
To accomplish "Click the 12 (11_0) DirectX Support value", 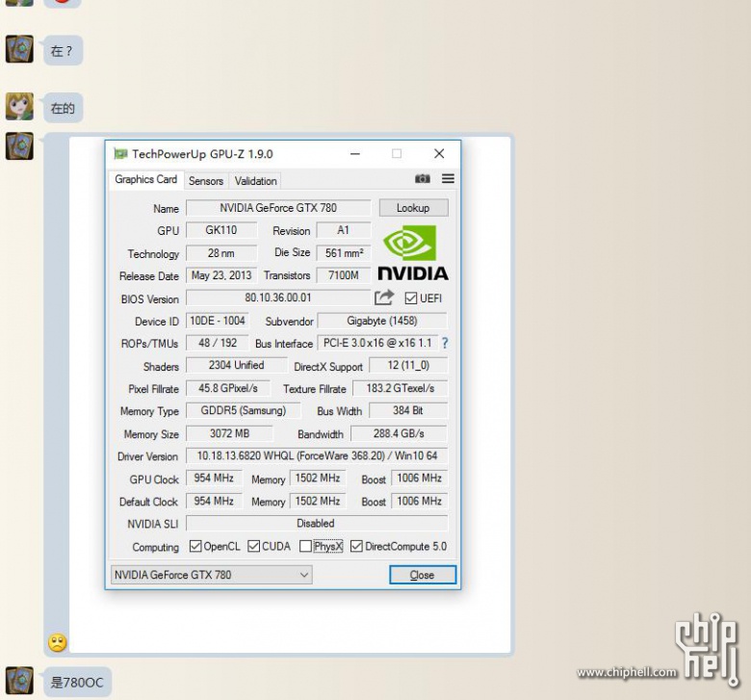I will point(408,365).
